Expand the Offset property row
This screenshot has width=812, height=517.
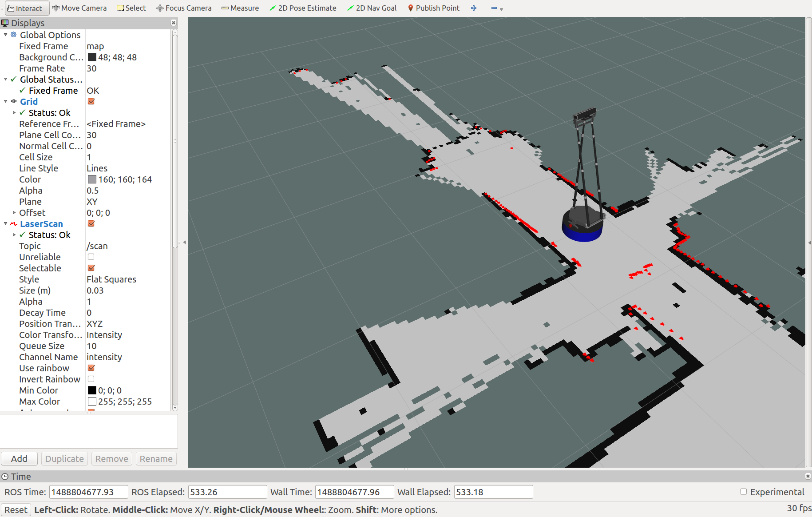click(x=14, y=213)
